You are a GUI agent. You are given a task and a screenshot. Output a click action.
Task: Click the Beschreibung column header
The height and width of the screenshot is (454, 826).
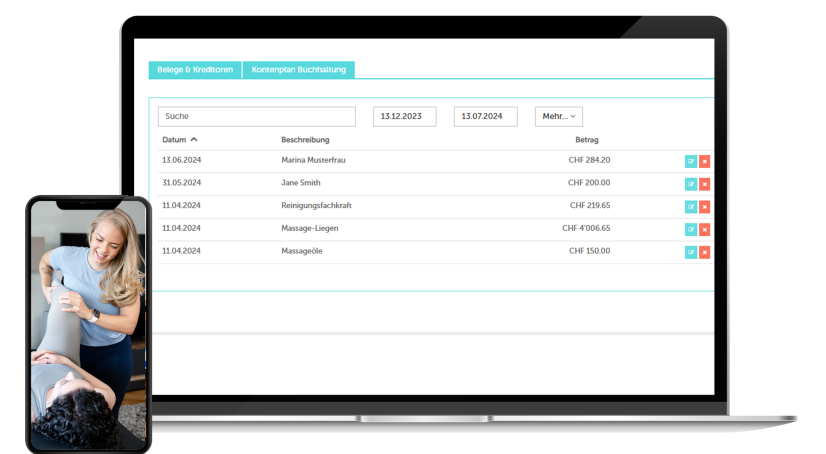tap(305, 140)
